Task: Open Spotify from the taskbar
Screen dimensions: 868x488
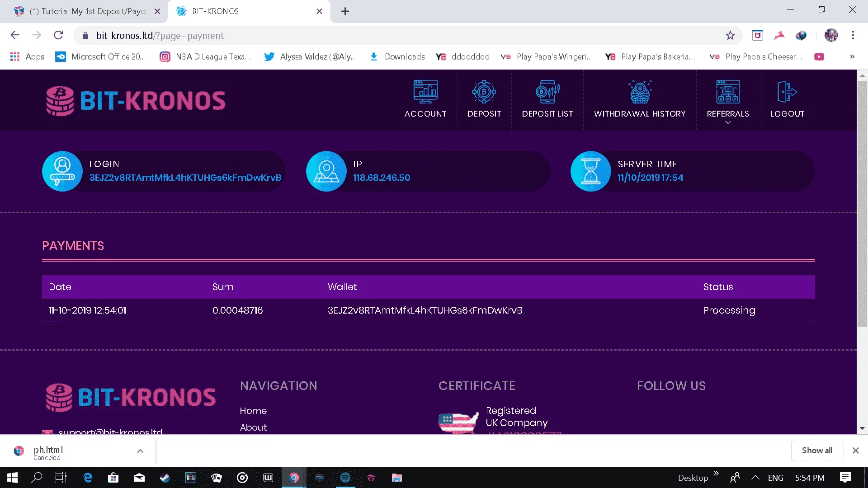Action: pyautogui.click(x=345, y=478)
